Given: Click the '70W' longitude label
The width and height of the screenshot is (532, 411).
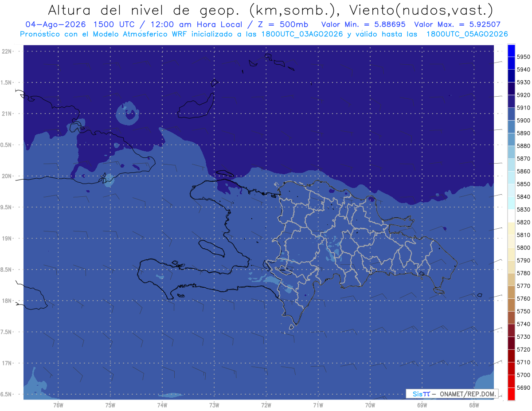Looking at the screenshot, I should coord(370,405).
